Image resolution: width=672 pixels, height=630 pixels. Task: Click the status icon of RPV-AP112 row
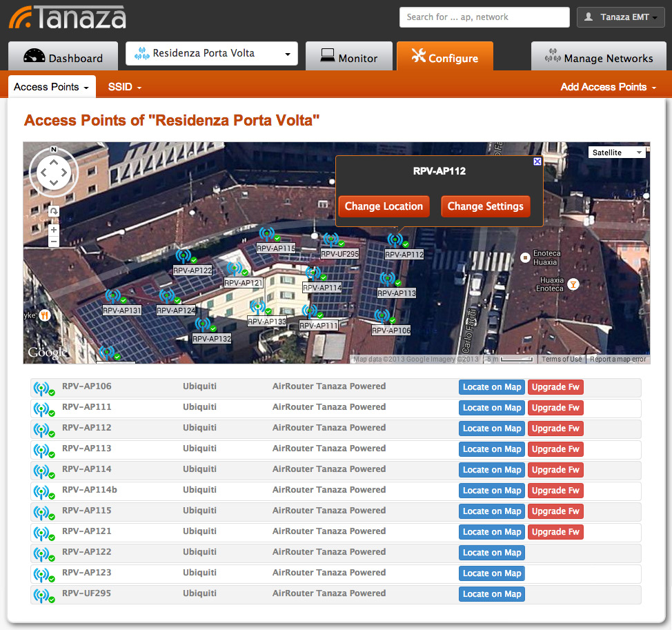click(43, 431)
